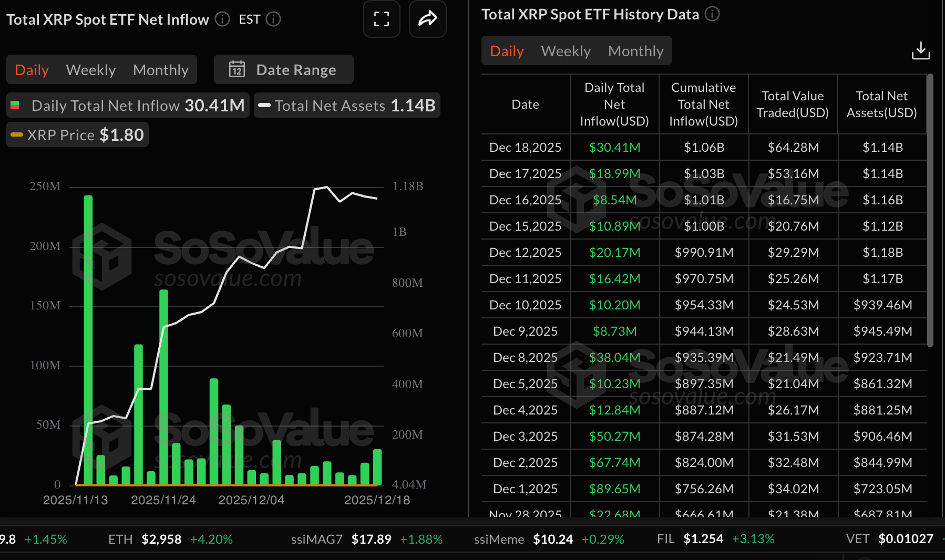Select the Daily tab in history data

[506, 50]
